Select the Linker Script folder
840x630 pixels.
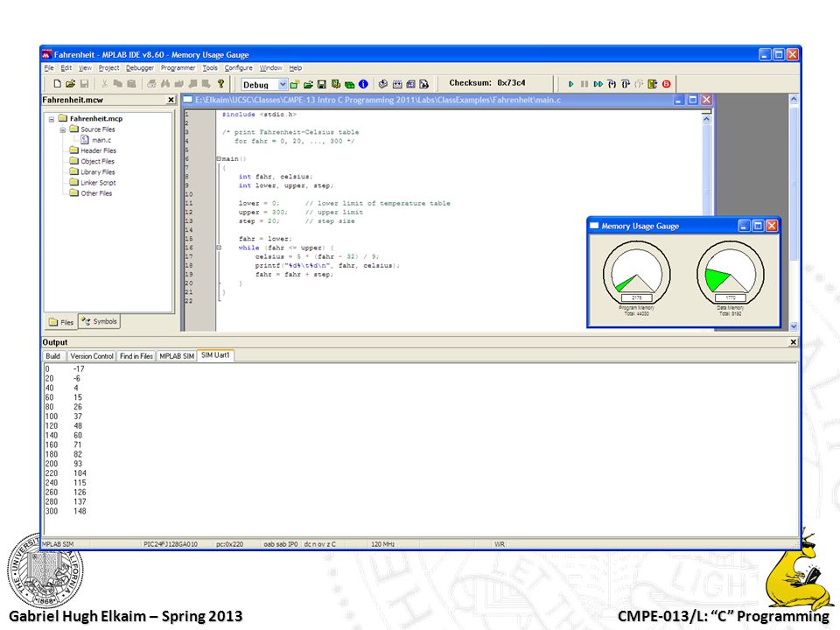pyautogui.click(x=93, y=183)
